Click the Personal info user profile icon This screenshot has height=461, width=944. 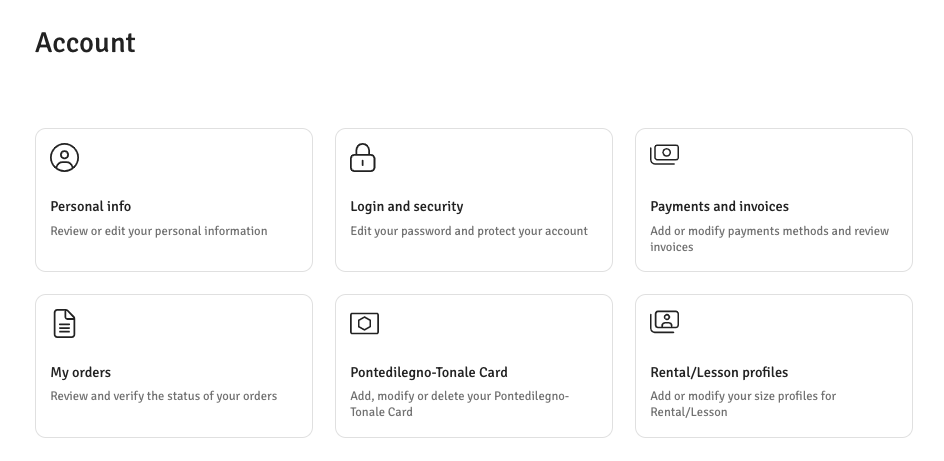pyautogui.click(x=64, y=157)
